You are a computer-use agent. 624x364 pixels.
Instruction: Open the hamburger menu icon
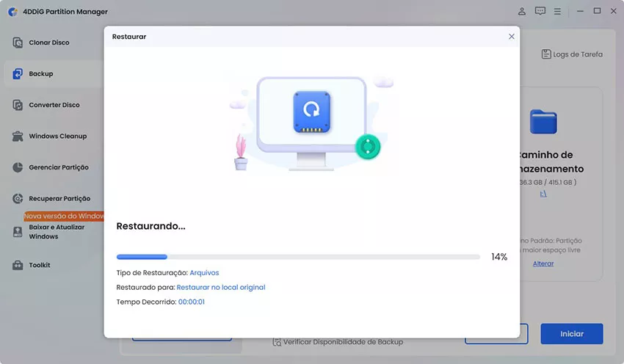tap(557, 12)
